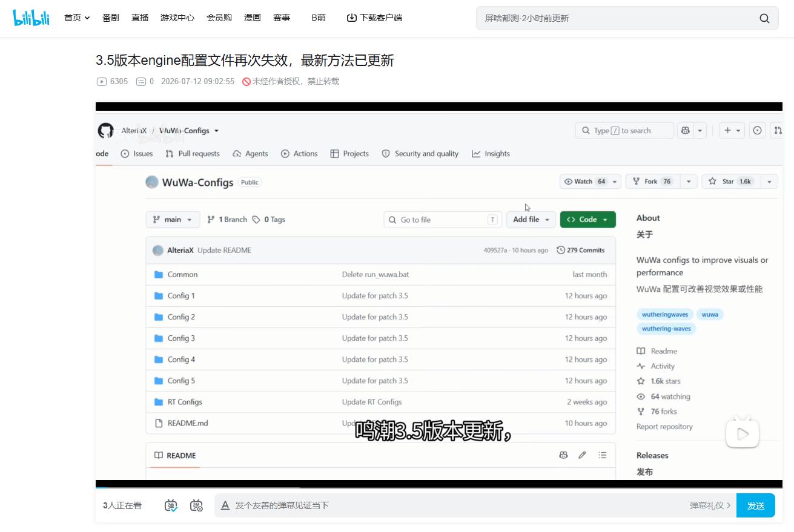Click the video play count icon

pos(102,81)
